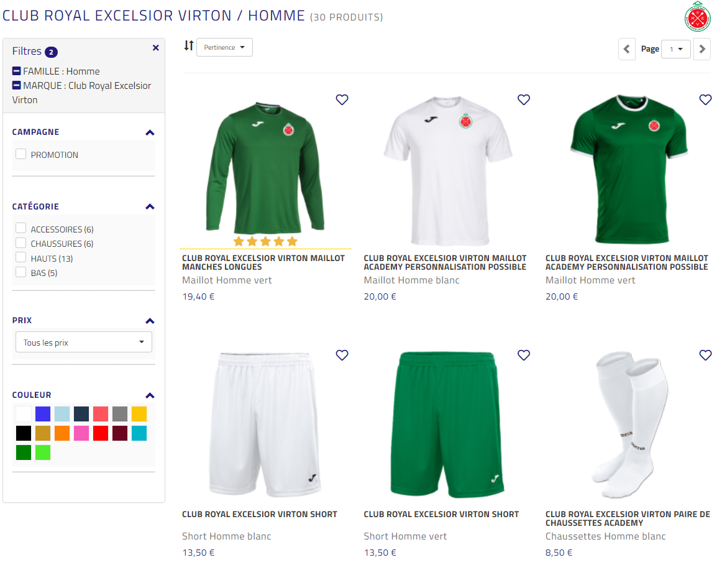The height and width of the screenshot is (588, 717).
Task: Close the Filtres panel
Action: pyautogui.click(x=156, y=47)
